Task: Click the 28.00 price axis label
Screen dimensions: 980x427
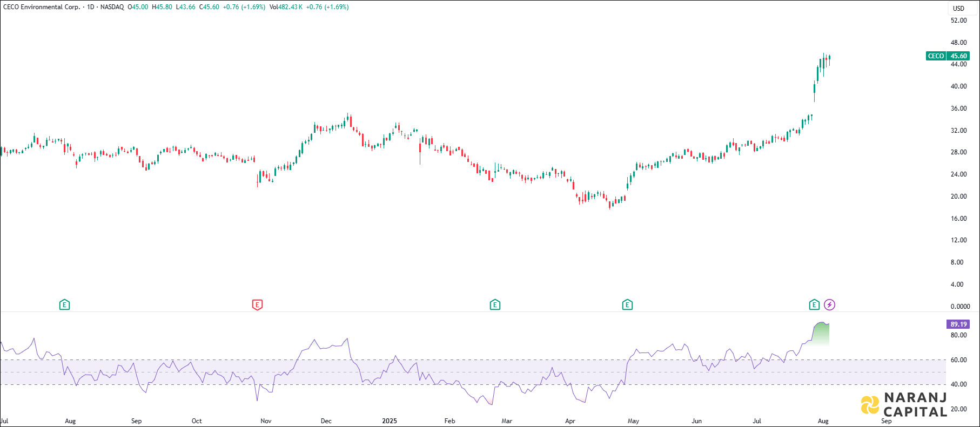Action: (959, 152)
